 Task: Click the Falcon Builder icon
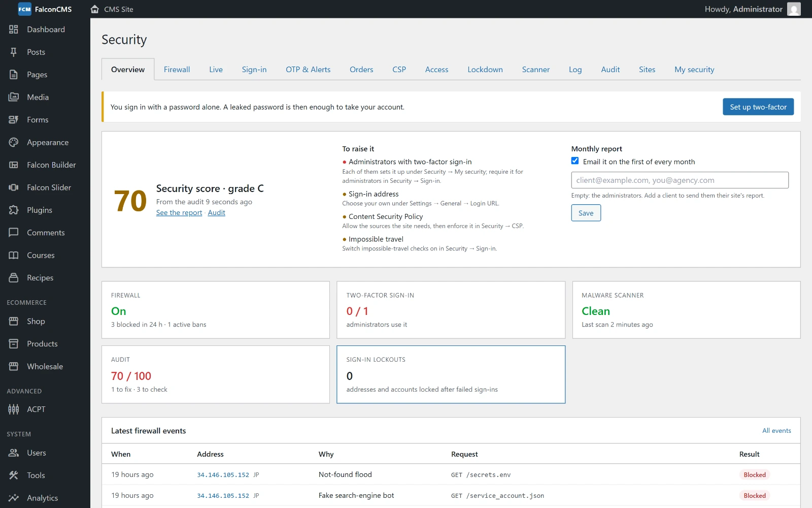point(14,165)
